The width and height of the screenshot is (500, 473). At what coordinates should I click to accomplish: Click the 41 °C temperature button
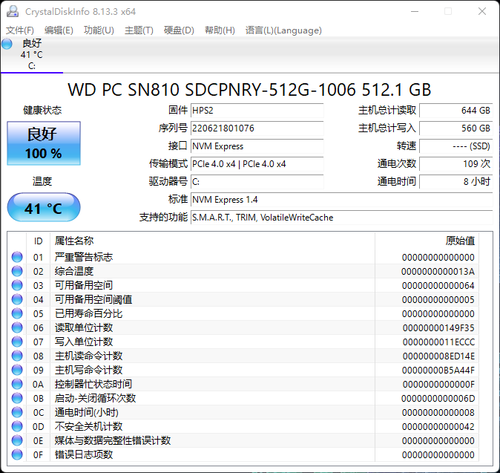click(44, 207)
